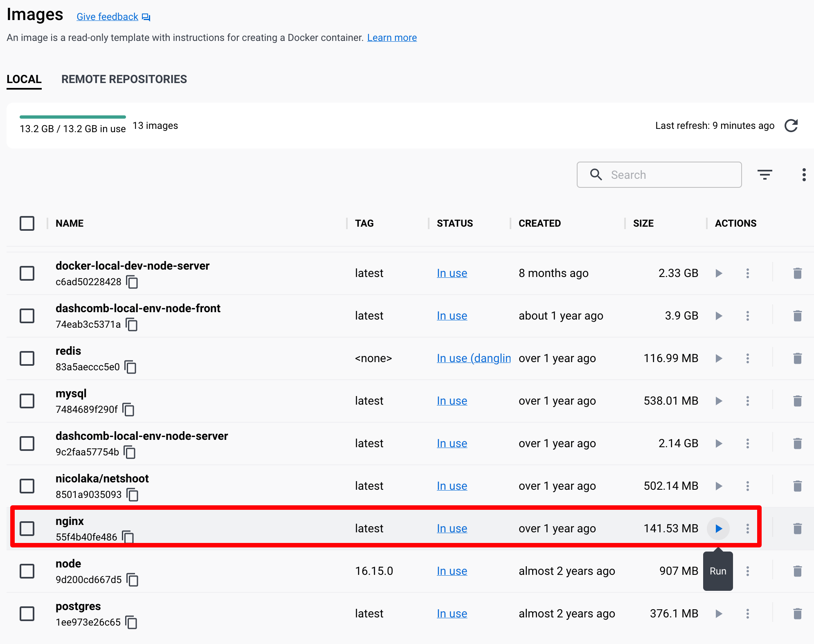The width and height of the screenshot is (814, 644).
Task: Tick the checkbox for dashcomb-local-env-node-front
Action: pos(27,316)
